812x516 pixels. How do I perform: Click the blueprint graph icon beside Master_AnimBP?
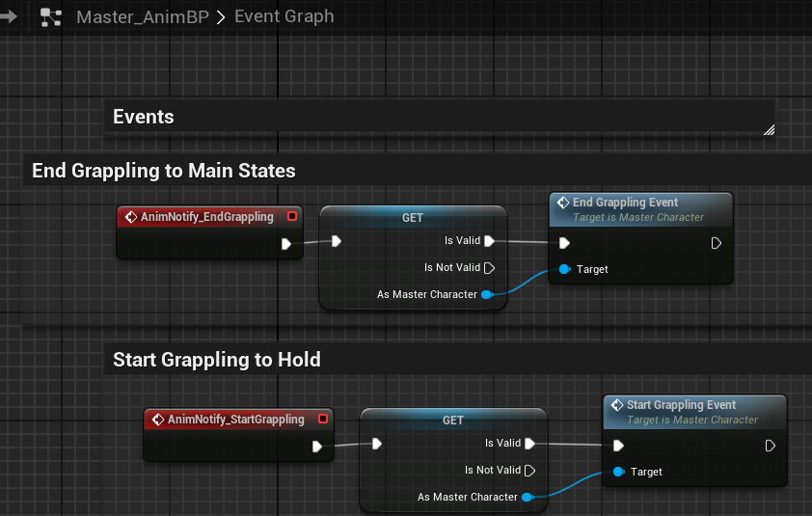coord(51,17)
